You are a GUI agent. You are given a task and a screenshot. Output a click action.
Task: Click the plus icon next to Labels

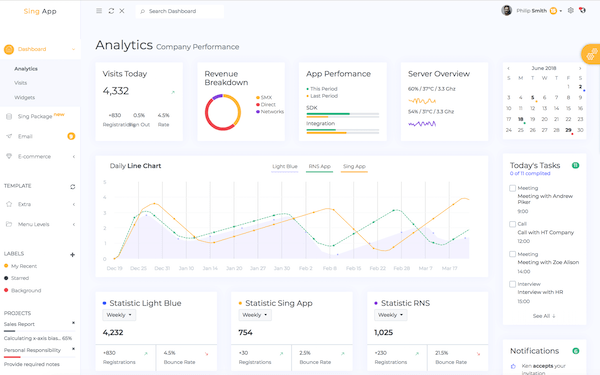tap(72, 254)
